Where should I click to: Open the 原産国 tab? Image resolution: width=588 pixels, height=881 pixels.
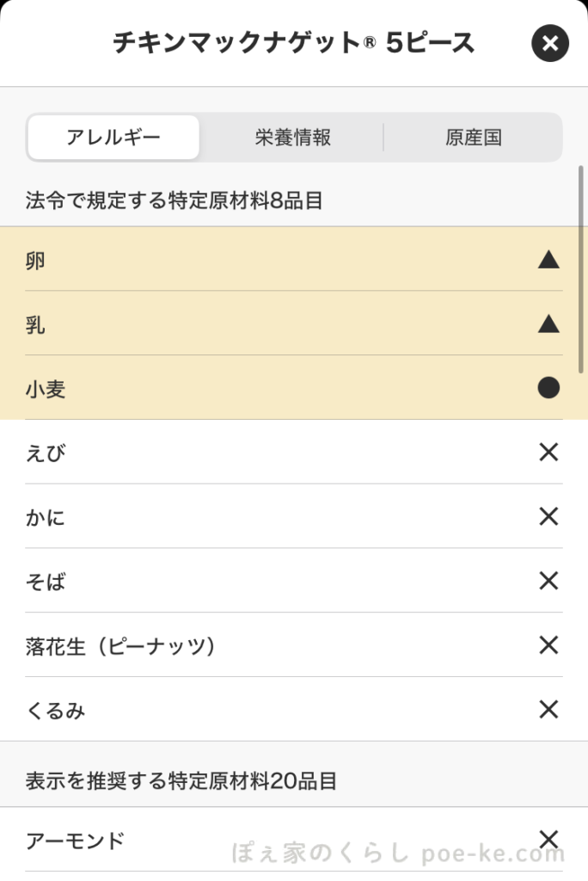pos(474,137)
